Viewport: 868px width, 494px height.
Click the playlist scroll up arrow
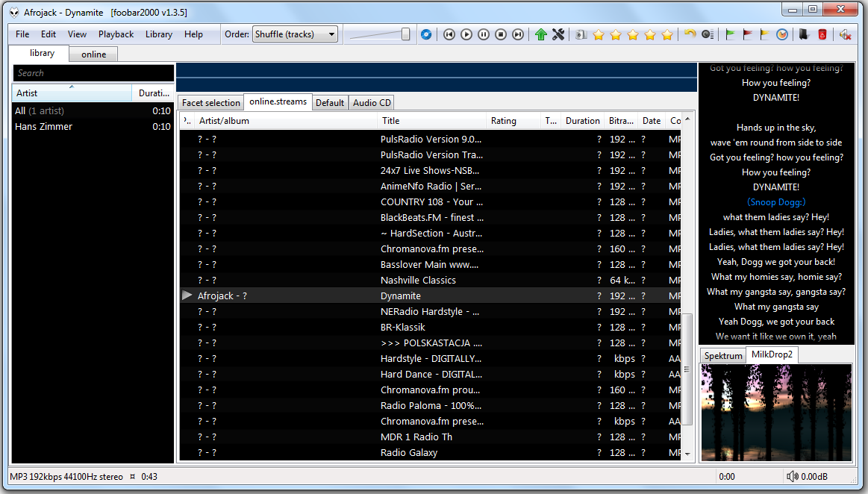(x=687, y=119)
